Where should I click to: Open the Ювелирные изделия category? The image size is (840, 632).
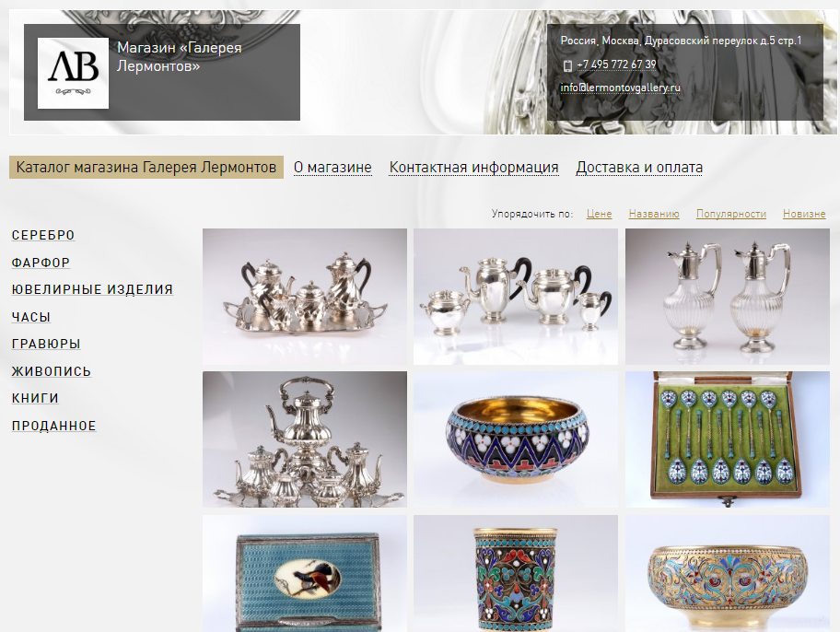pyautogui.click(x=92, y=289)
